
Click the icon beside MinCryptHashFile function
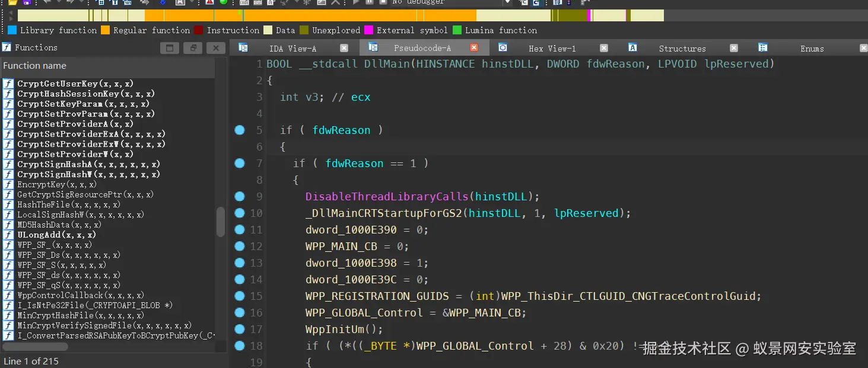click(x=8, y=316)
